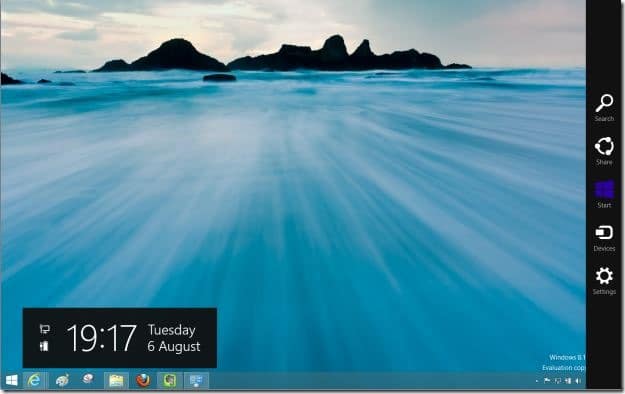
Task: Click the taskbar Start button
Action: point(12,380)
